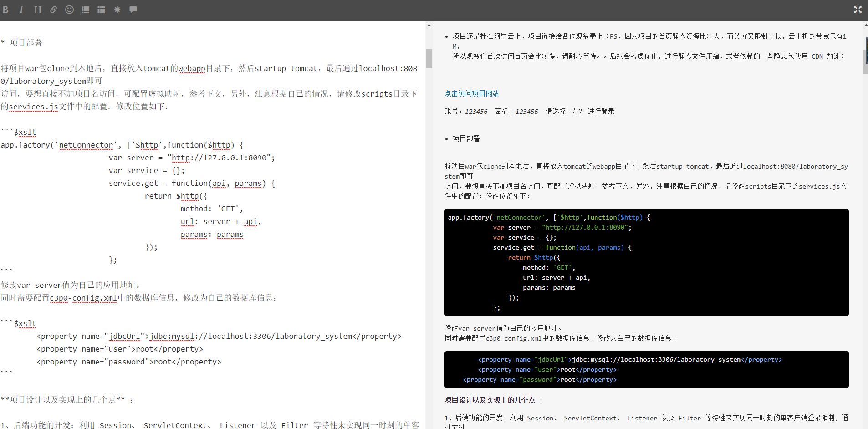Click the editor's middle vertical scrollbar

pos(429,59)
